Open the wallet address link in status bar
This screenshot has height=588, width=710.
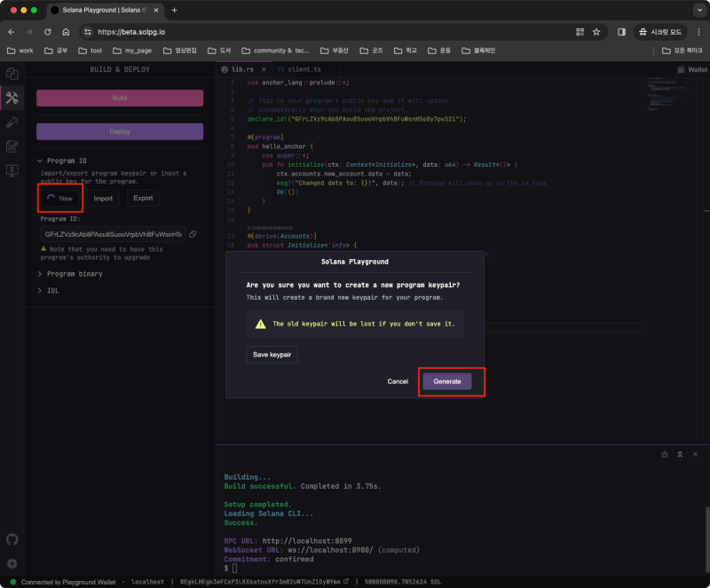coord(260,582)
